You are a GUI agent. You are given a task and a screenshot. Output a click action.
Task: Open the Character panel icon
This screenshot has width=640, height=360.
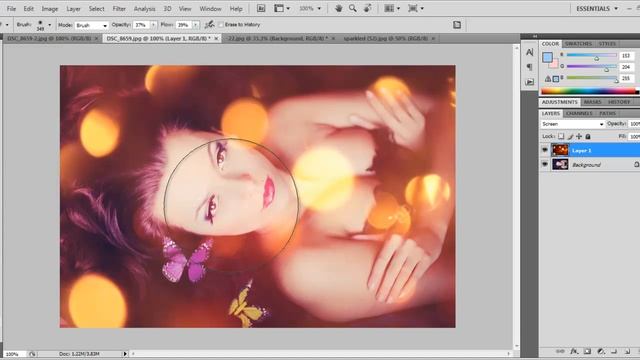point(530,52)
